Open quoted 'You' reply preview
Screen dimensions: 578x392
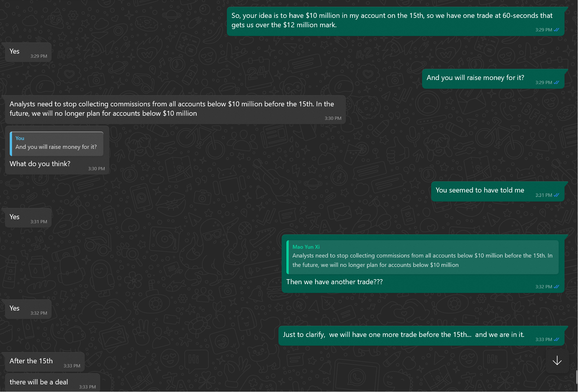[57, 144]
